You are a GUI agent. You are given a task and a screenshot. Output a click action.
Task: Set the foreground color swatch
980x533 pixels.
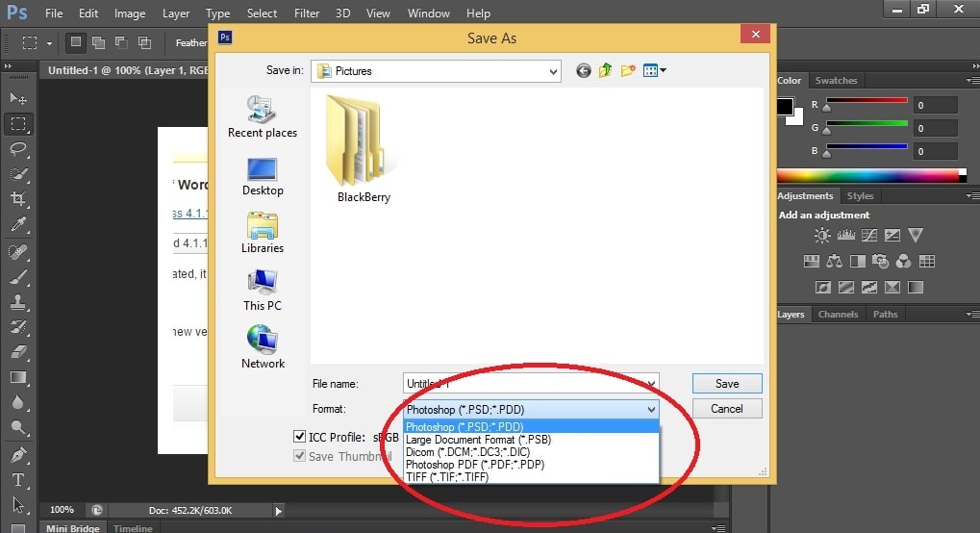785,107
